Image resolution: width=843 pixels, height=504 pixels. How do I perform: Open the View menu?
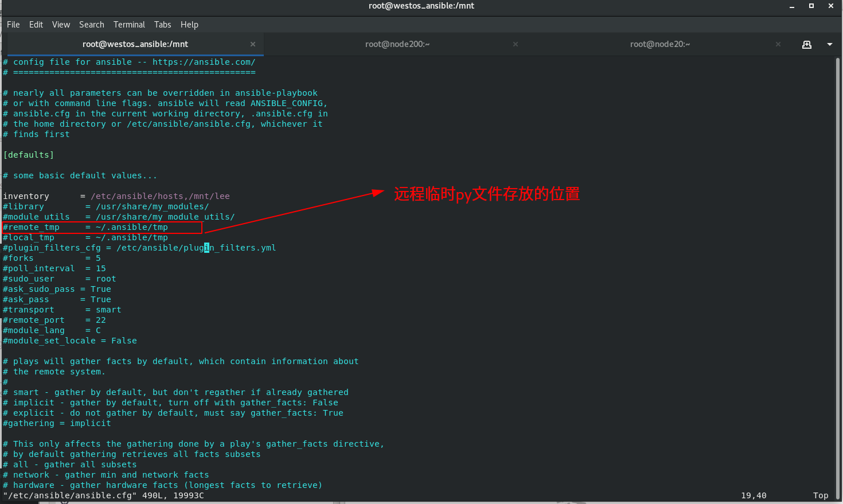click(x=61, y=25)
